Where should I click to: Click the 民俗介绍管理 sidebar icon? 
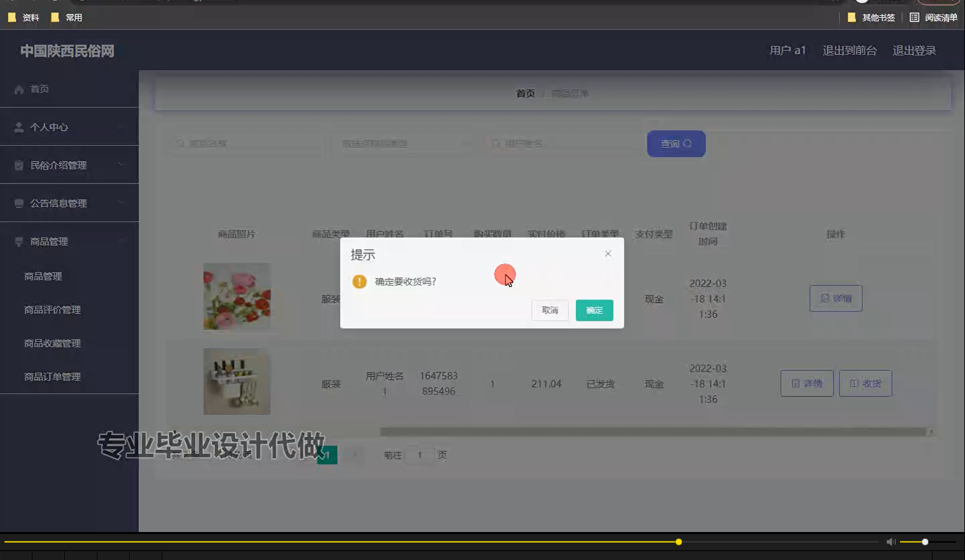coord(18,164)
